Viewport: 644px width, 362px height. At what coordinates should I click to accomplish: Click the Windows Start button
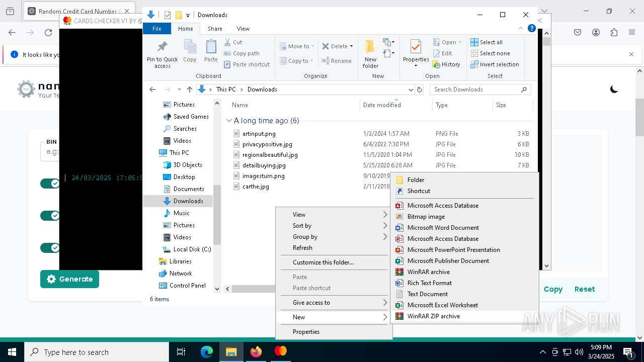point(12,352)
